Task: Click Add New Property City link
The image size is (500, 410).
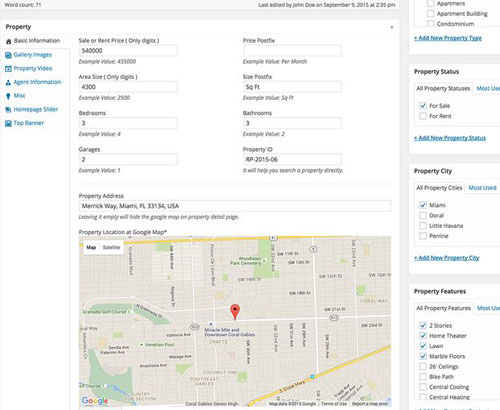Action: click(446, 258)
